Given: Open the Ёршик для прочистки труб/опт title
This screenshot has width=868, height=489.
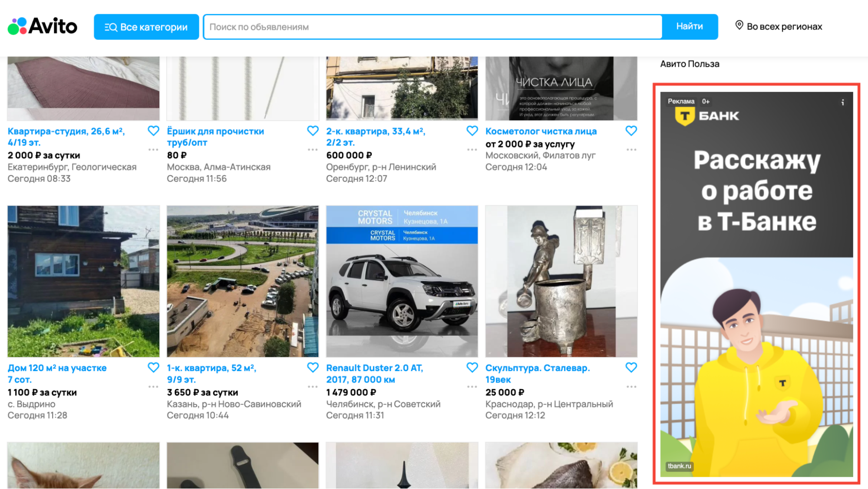Looking at the screenshot, I should [x=215, y=137].
